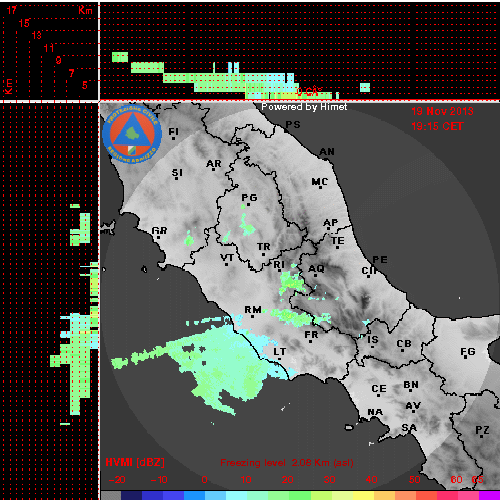Click the scale value '65' on the dBZ legend

(477, 480)
